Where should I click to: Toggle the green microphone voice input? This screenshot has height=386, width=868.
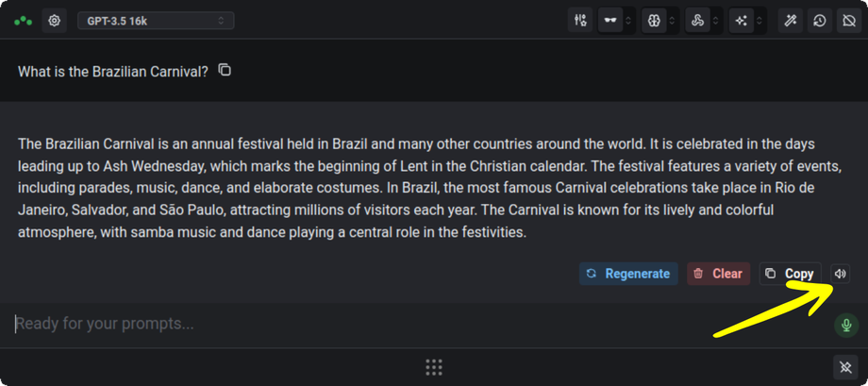point(845,326)
